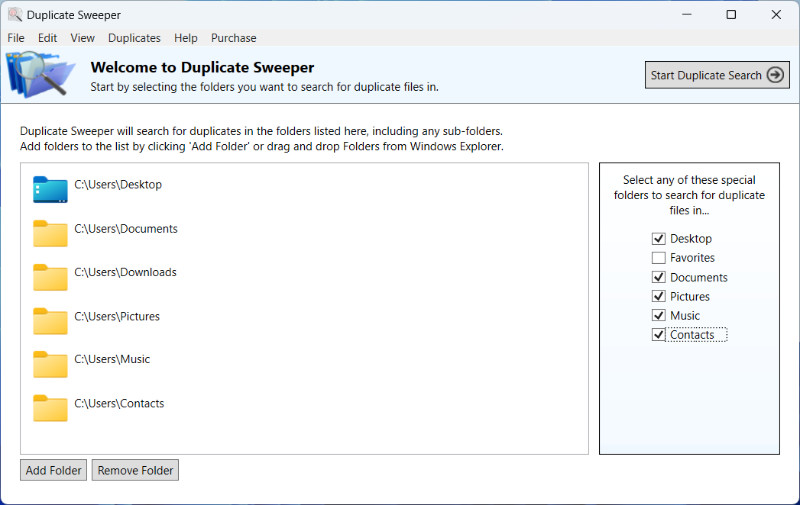Untick the Music checkbox

(658, 316)
